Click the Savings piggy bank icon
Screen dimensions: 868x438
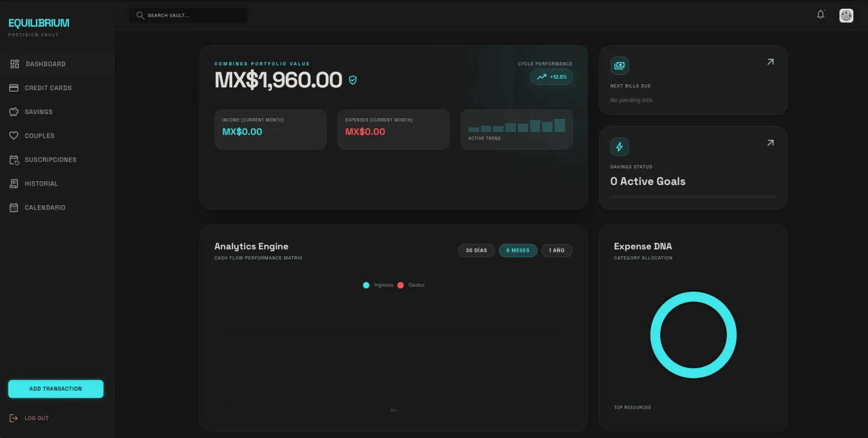pyautogui.click(x=14, y=112)
